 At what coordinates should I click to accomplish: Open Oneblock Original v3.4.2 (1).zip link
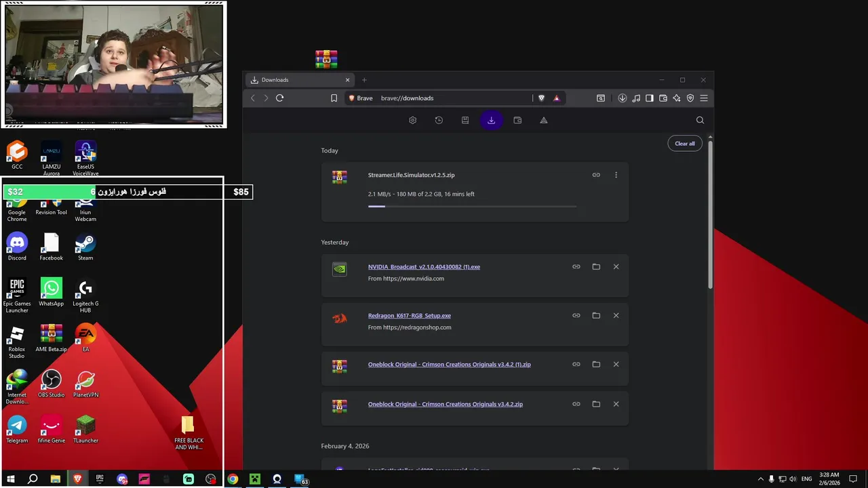click(x=450, y=365)
